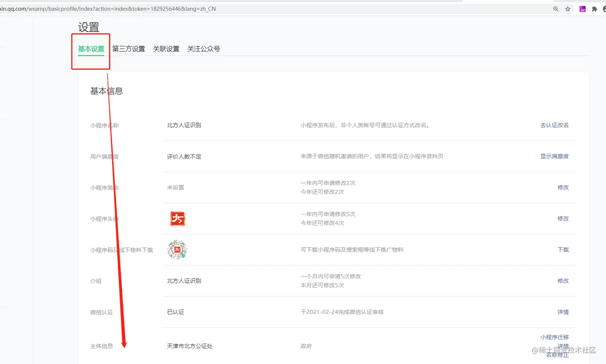Select the 今年还可修改4次 text
Image resolution: width=606 pixels, height=364 pixels.
(x=322, y=223)
